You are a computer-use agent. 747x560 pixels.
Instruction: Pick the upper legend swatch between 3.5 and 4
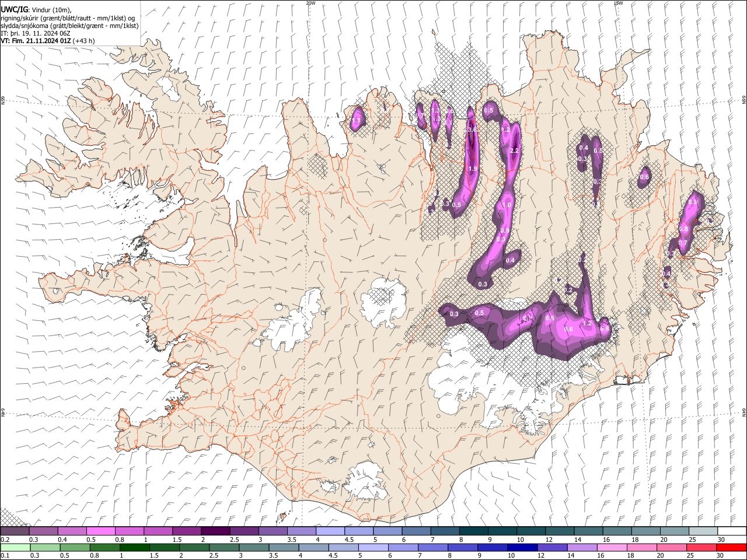[x=301, y=531]
